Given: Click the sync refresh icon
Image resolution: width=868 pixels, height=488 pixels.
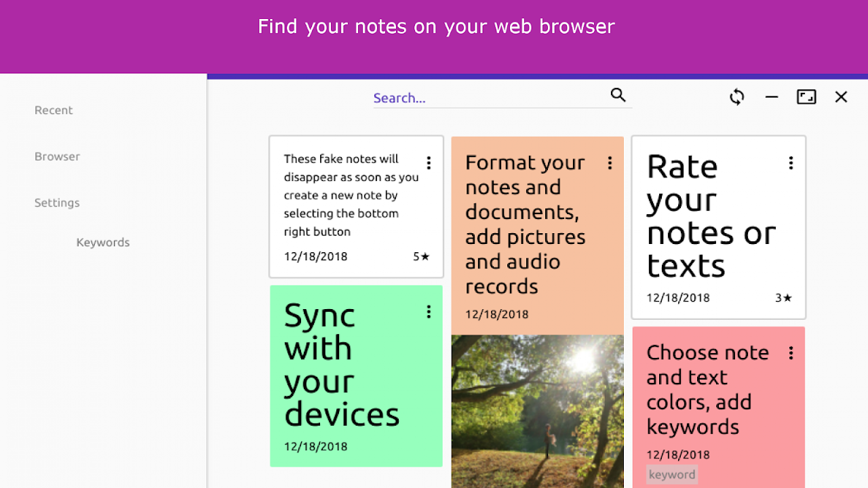Looking at the screenshot, I should pos(737,97).
